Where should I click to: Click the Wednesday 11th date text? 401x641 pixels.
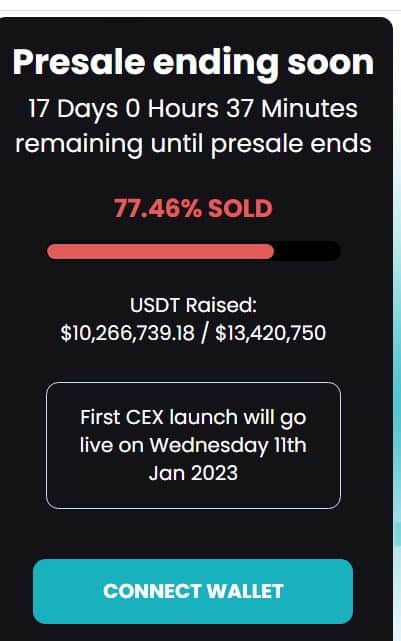point(228,445)
